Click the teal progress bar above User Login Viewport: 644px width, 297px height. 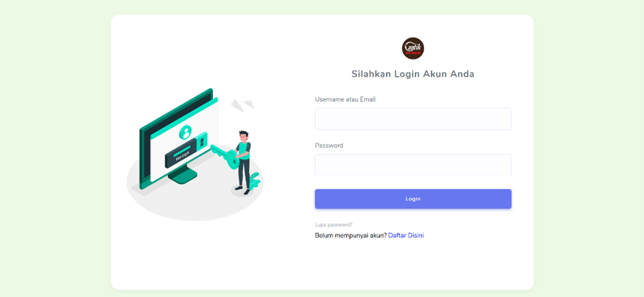pyautogui.click(x=183, y=149)
